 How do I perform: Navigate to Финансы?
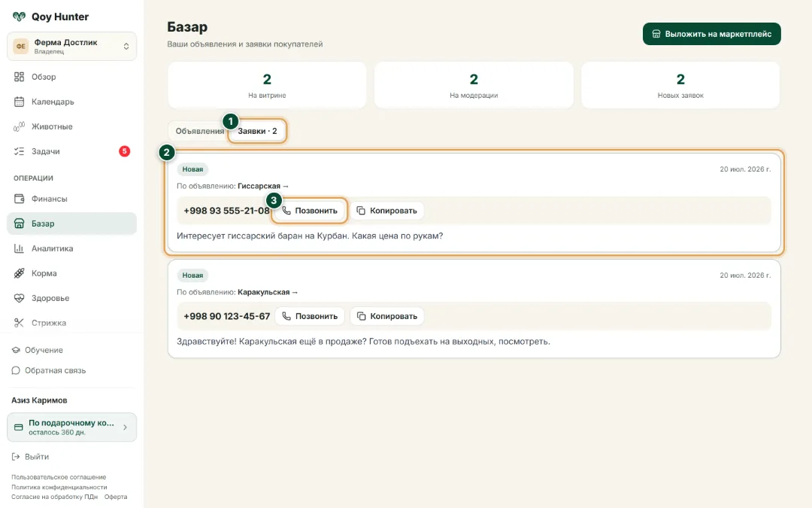click(x=71, y=199)
